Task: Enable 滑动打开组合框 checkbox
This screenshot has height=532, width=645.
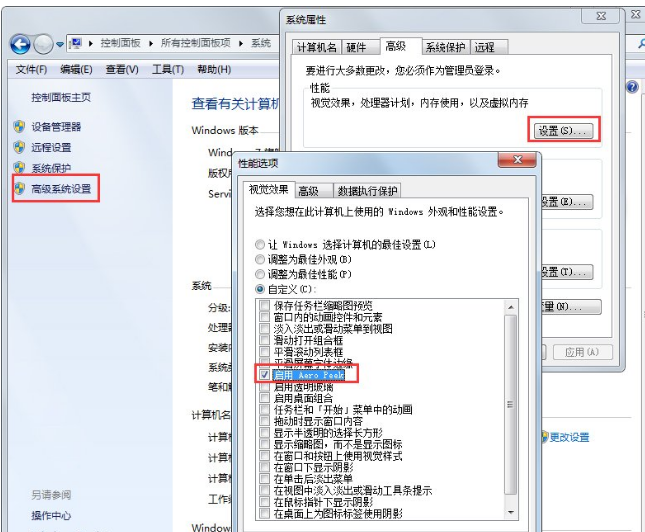Action: point(264,340)
